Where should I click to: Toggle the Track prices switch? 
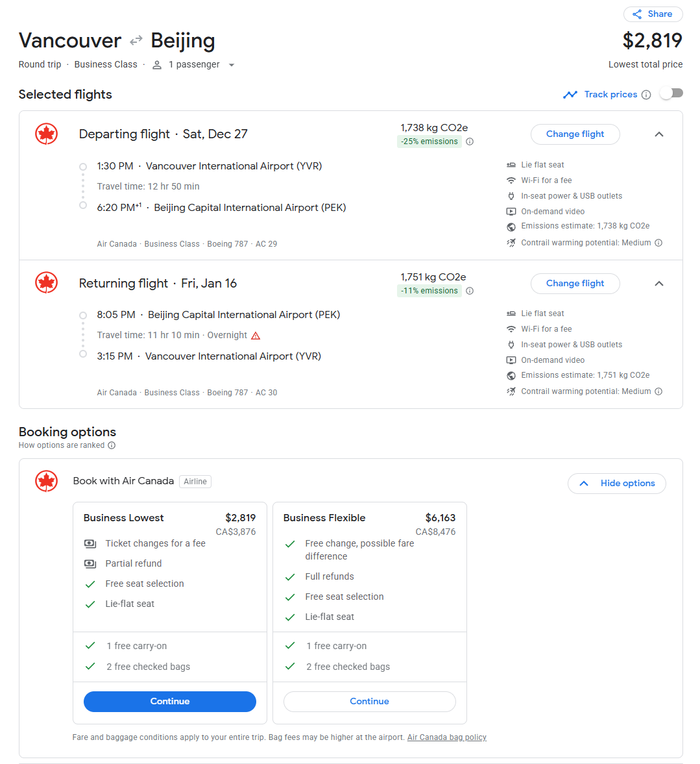click(x=672, y=93)
